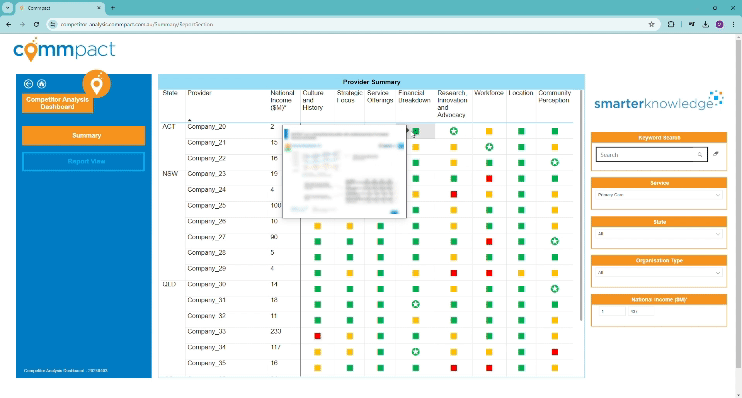Viewport: 742px width, 398px height.
Task: Select the red indicator for Company_24 Research
Action: [453, 194]
